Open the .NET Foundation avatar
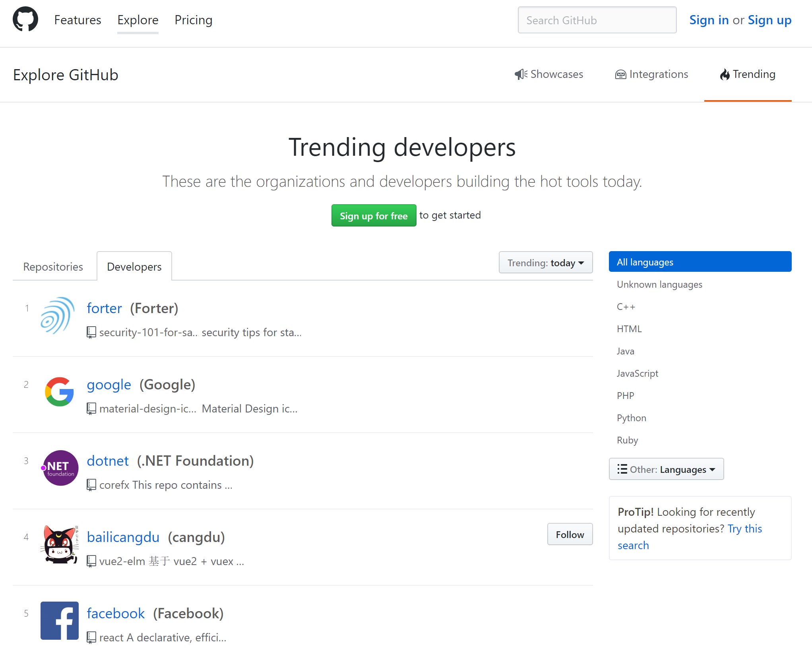The height and width of the screenshot is (660, 812). [x=59, y=468]
